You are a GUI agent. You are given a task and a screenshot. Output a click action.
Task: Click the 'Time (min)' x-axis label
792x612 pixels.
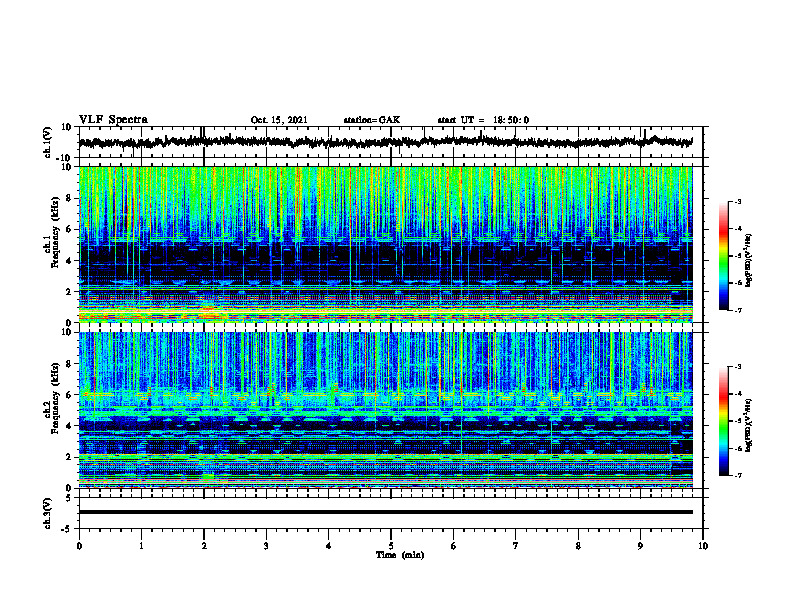[400, 555]
